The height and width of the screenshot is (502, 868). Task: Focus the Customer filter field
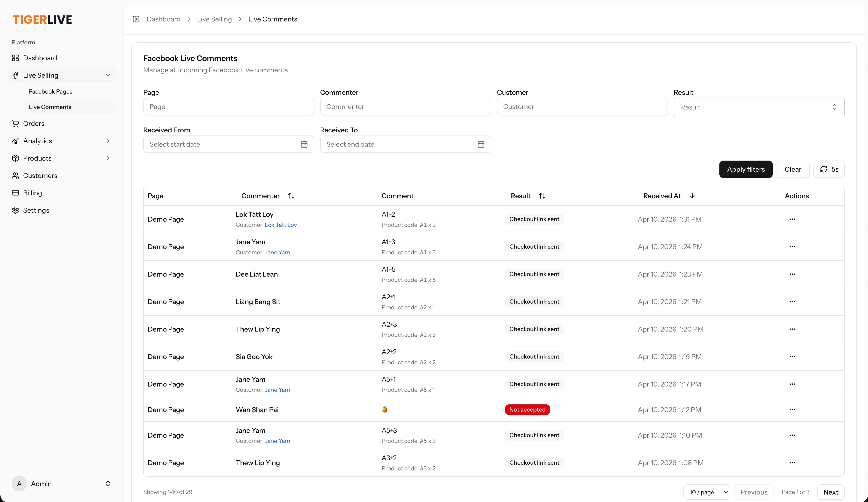click(582, 107)
